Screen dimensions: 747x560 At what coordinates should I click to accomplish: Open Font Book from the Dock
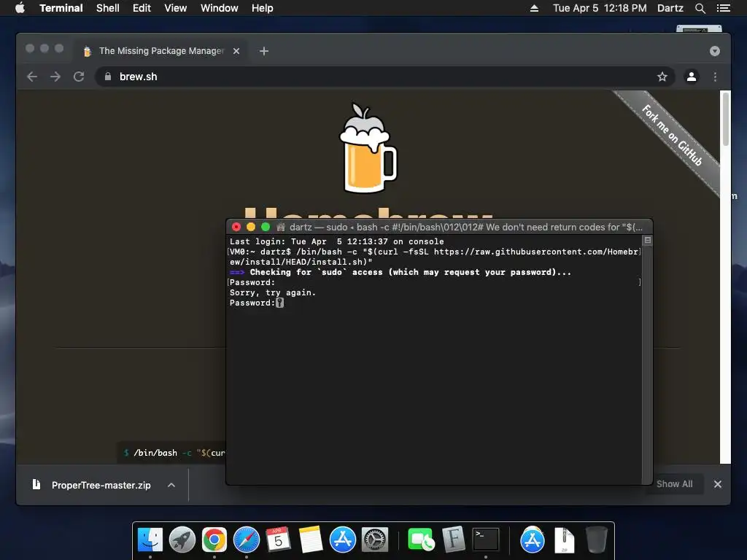(x=453, y=540)
